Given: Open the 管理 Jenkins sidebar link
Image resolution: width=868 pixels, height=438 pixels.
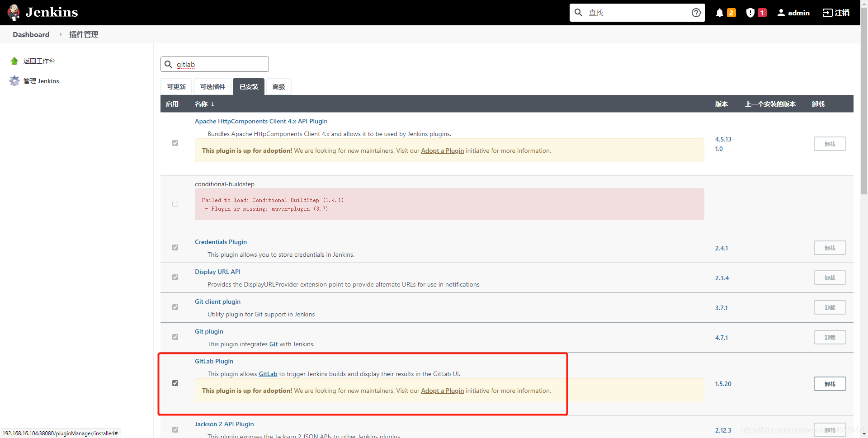Looking at the screenshot, I should [x=41, y=81].
